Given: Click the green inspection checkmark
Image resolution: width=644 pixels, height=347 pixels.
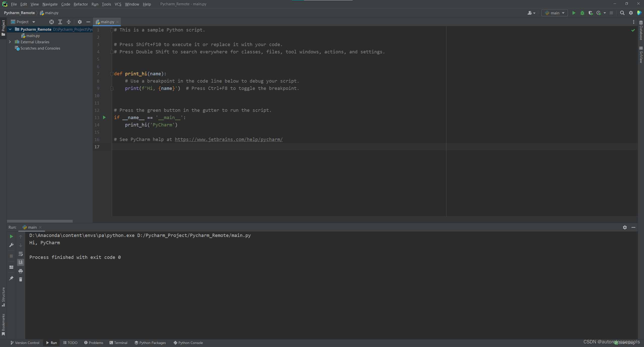Looking at the screenshot, I should 633,30.
